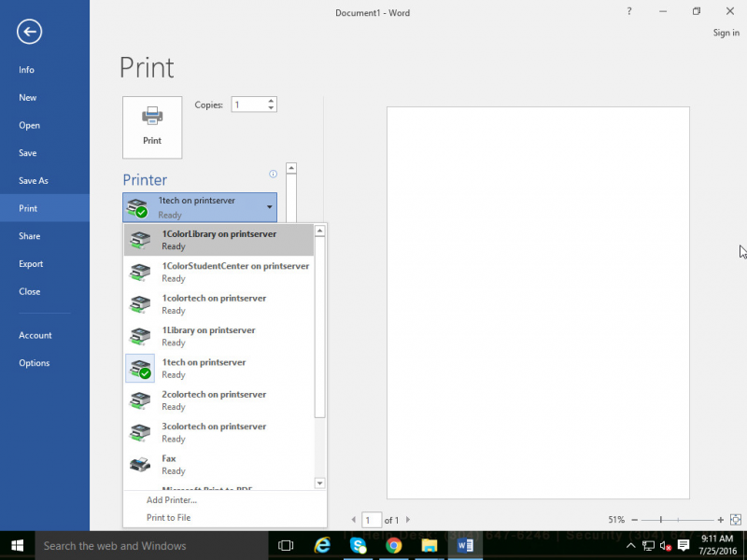Select 1Library on printserver printer
This screenshot has height=560, width=747.
pyautogui.click(x=218, y=336)
